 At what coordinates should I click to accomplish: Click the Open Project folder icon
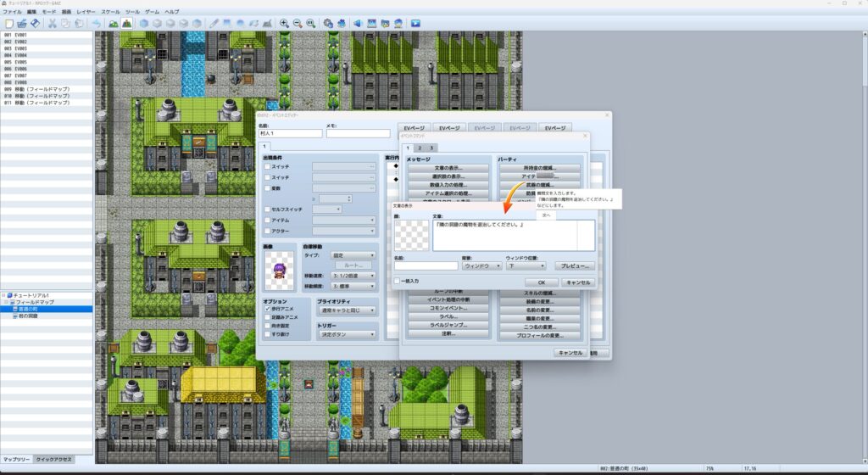(x=21, y=23)
